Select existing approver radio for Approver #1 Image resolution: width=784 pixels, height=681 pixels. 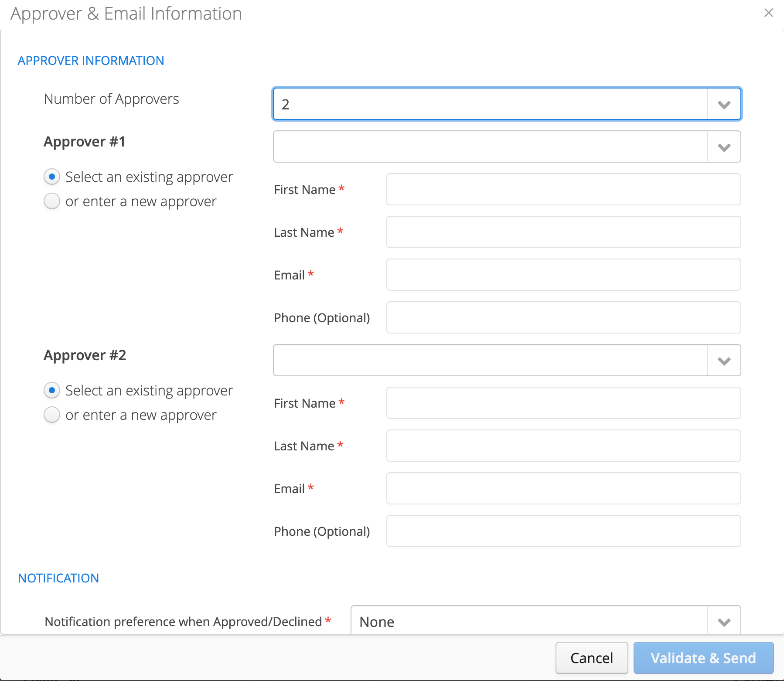point(52,177)
